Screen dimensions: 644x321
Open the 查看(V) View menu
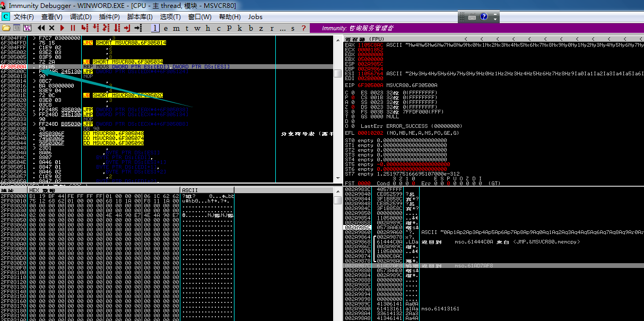(x=51, y=17)
